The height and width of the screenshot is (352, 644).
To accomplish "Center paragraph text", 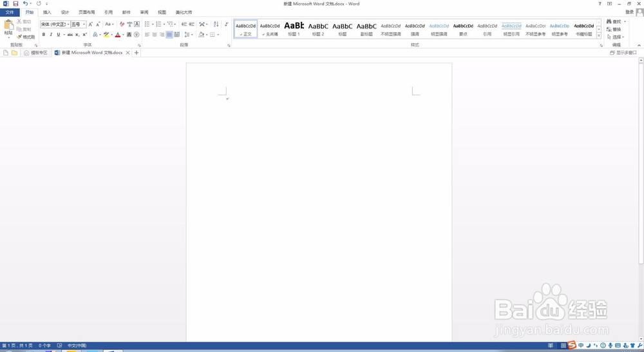I will [155, 35].
